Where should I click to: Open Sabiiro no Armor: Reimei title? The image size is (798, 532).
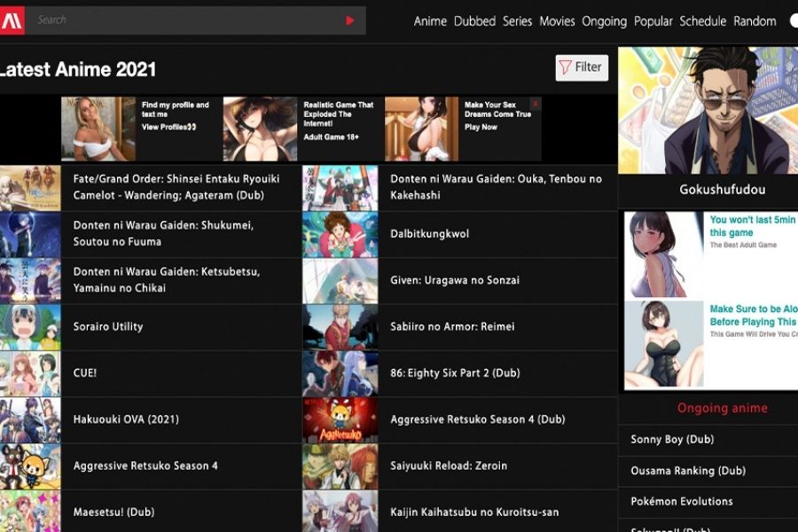pyautogui.click(x=452, y=326)
